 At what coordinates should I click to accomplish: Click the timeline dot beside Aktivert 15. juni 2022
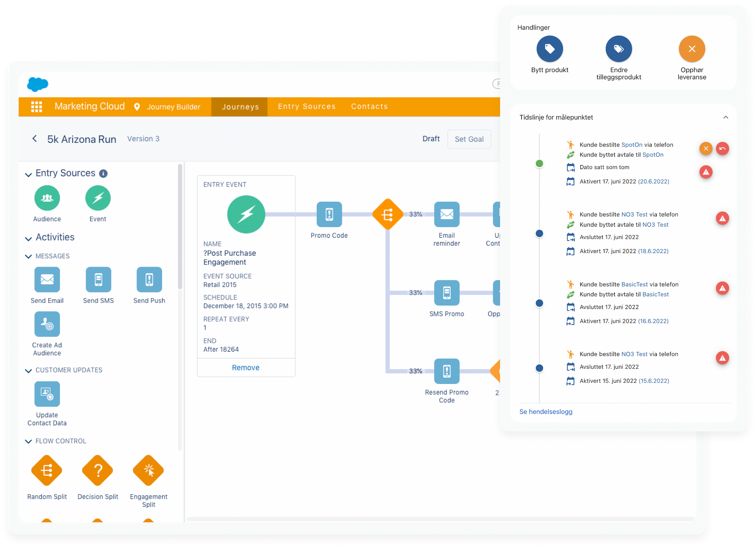pyautogui.click(x=539, y=368)
